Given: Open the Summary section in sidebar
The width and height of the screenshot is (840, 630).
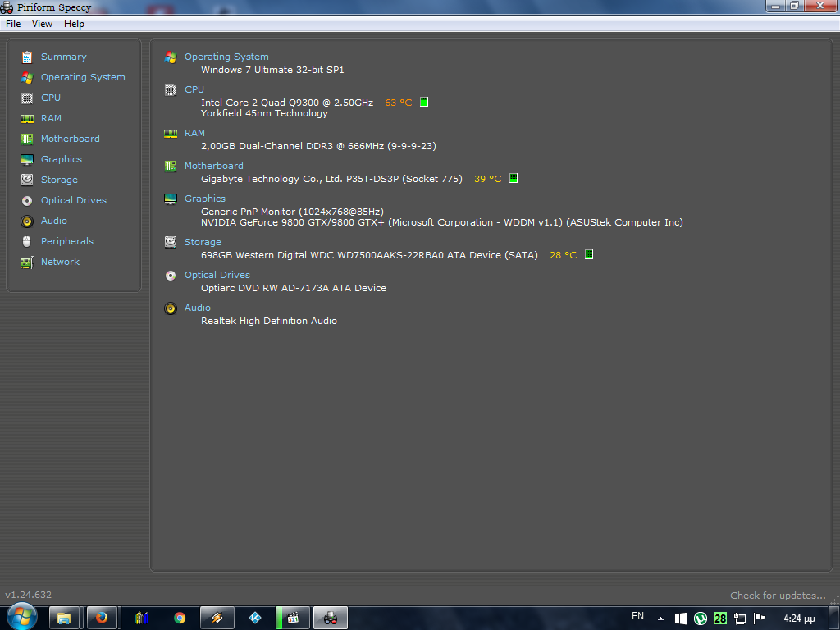Looking at the screenshot, I should (64, 57).
